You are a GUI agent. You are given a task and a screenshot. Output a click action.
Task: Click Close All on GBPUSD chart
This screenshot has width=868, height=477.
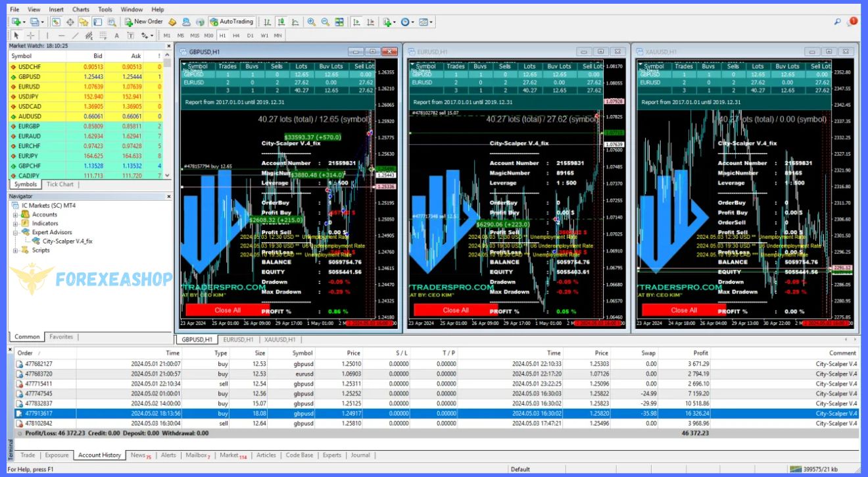point(228,311)
